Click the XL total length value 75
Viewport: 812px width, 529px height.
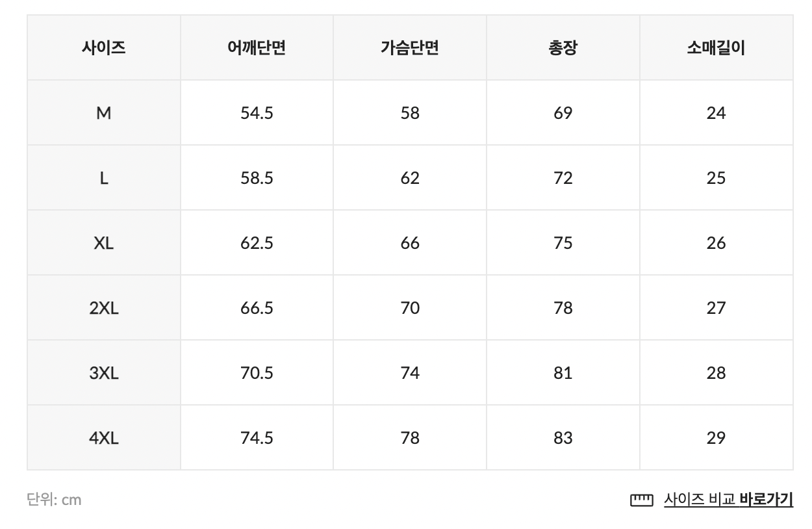pyautogui.click(x=563, y=243)
